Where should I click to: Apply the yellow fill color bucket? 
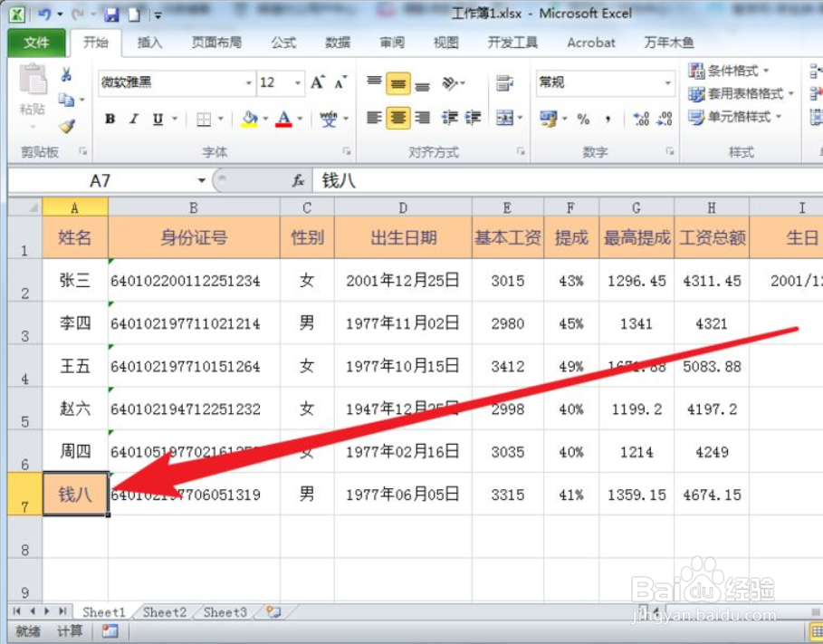(250, 120)
